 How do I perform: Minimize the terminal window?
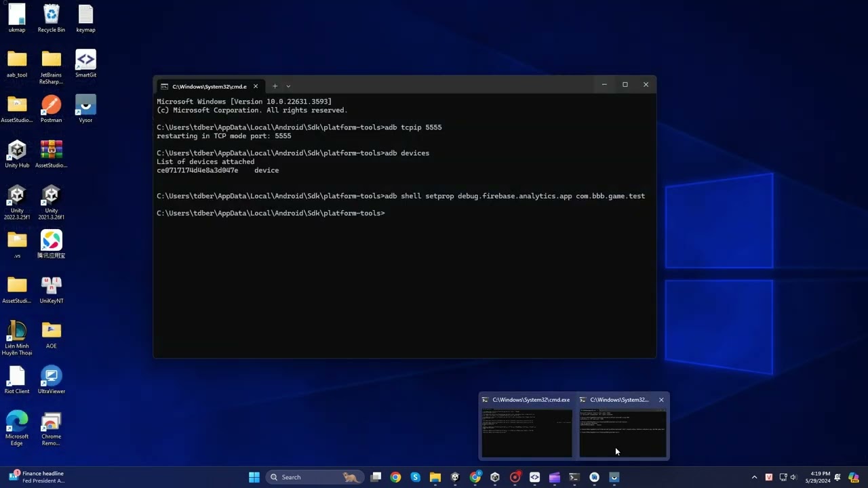point(604,85)
